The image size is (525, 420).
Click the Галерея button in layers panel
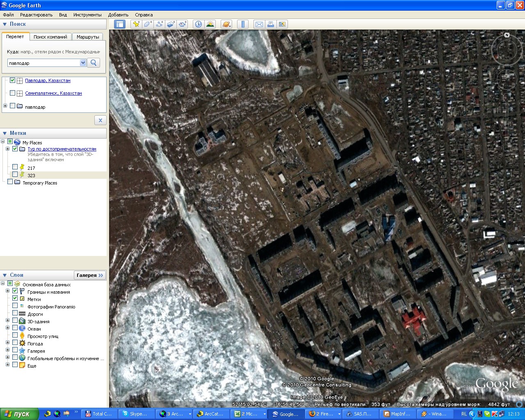89,275
